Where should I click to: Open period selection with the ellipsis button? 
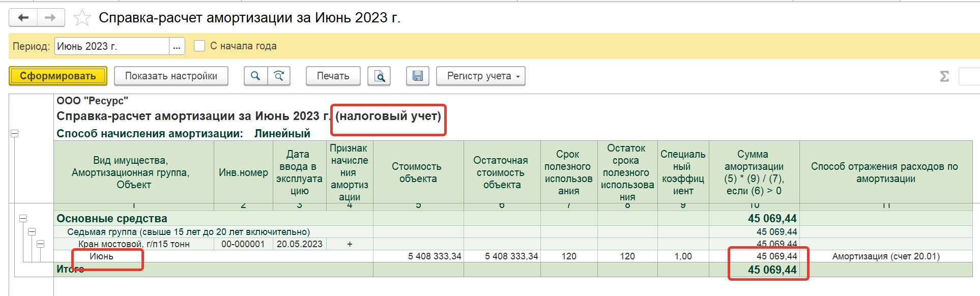177,46
